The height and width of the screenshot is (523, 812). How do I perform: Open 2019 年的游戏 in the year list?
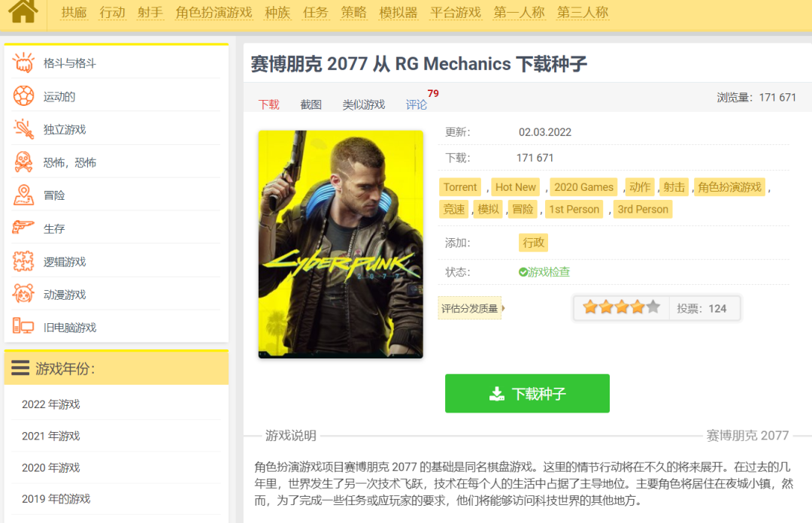56,499
